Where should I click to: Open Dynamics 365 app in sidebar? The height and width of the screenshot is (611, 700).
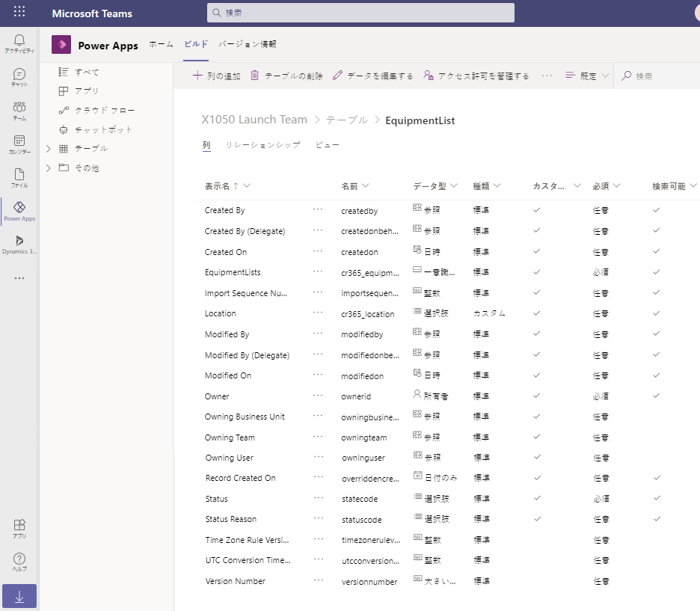pyautogui.click(x=19, y=245)
